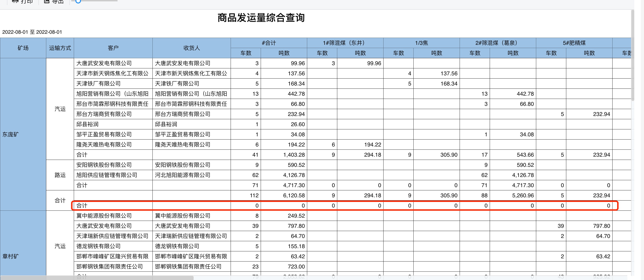Click 1/3焦 tonnage value 137.56
The width and height of the screenshot is (644, 280).
(x=449, y=73)
